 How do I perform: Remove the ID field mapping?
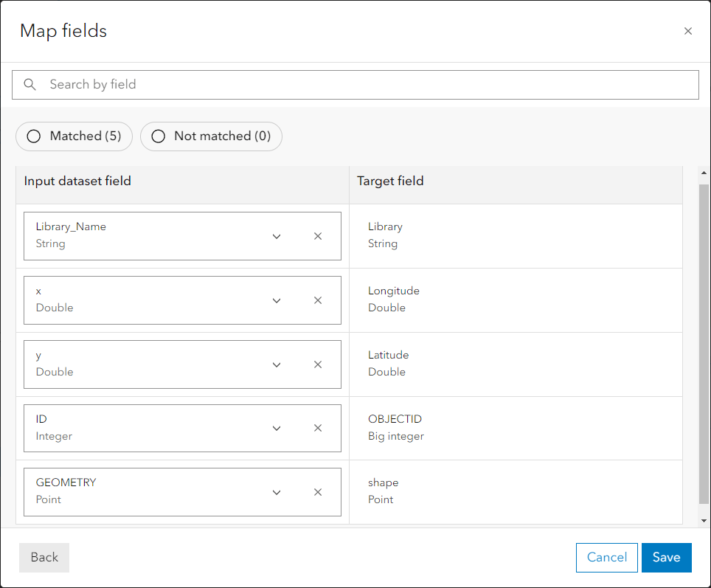(x=318, y=428)
